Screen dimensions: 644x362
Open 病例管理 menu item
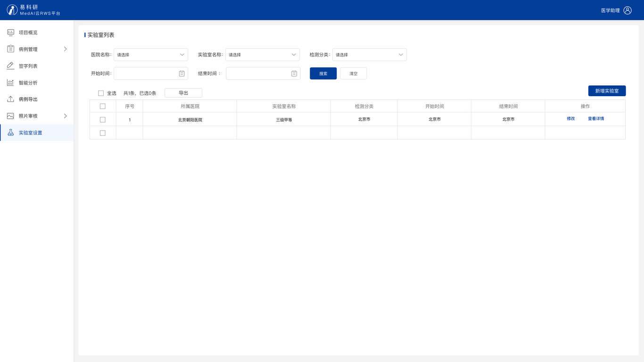coord(37,49)
